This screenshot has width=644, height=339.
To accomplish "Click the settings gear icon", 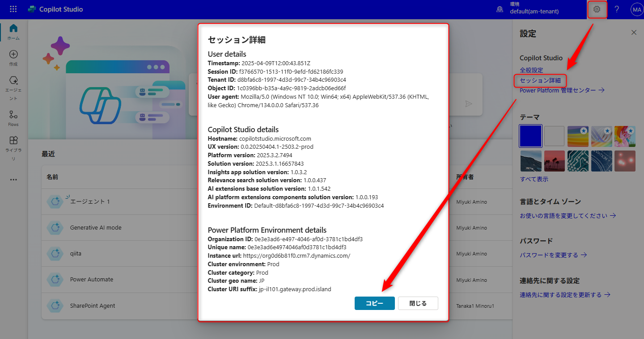I will point(597,9).
